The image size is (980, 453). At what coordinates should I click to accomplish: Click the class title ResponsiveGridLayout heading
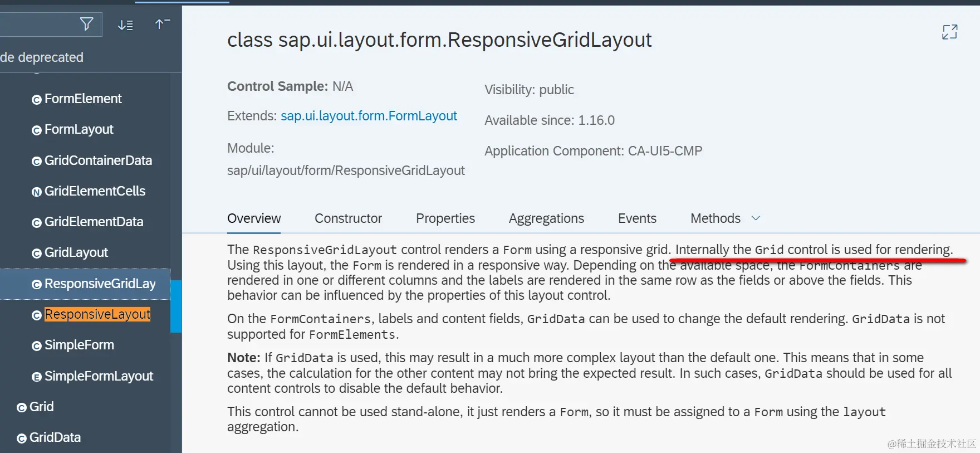[x=439, y=40]
